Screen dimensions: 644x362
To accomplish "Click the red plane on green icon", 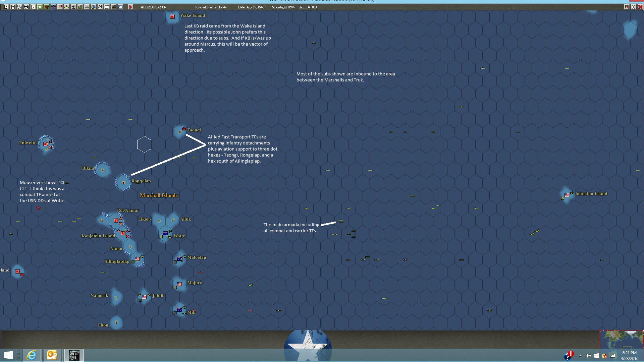I will pos(47,7).
